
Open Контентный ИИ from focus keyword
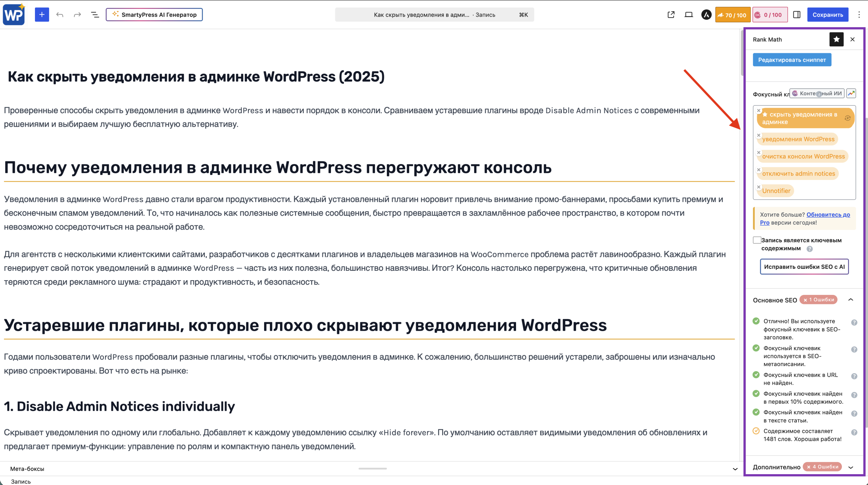(x=817, y=93)
